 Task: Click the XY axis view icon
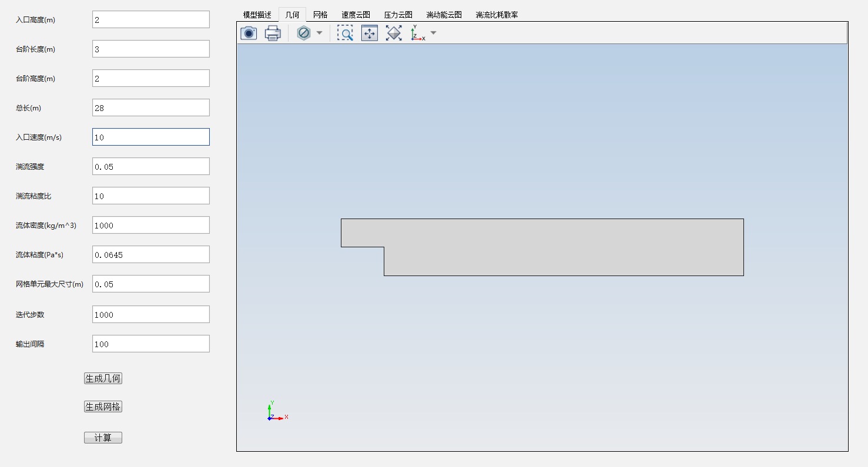418,33
